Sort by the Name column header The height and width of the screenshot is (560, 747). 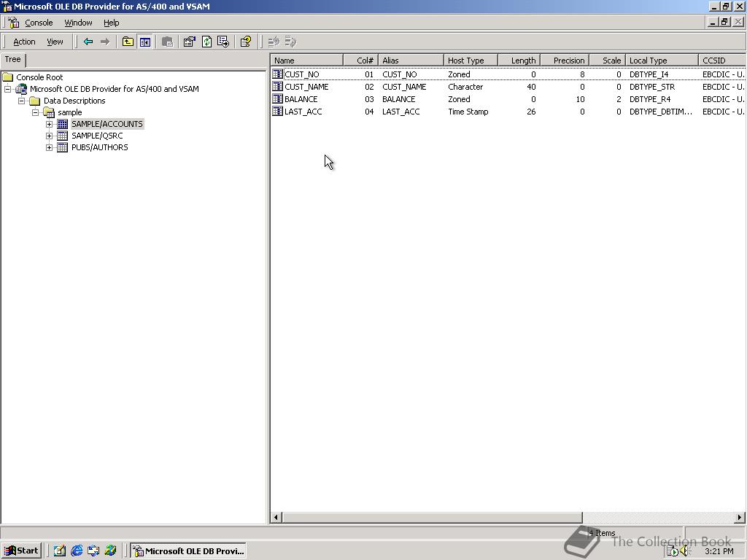pos(307,61)
